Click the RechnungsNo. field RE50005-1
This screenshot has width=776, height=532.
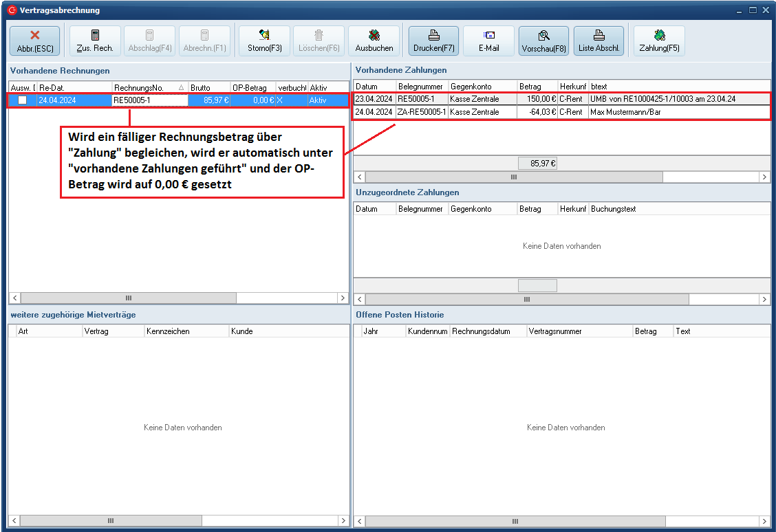point(149,100)
